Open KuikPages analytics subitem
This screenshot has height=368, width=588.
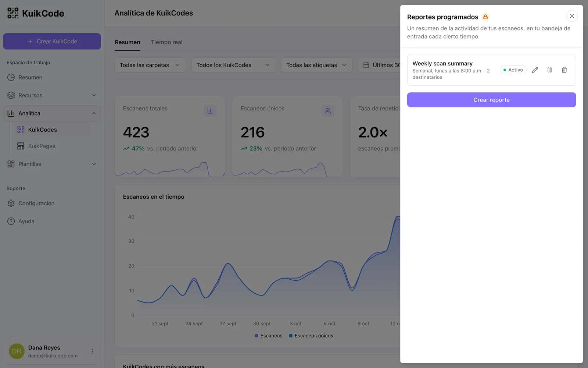point(52,146)
